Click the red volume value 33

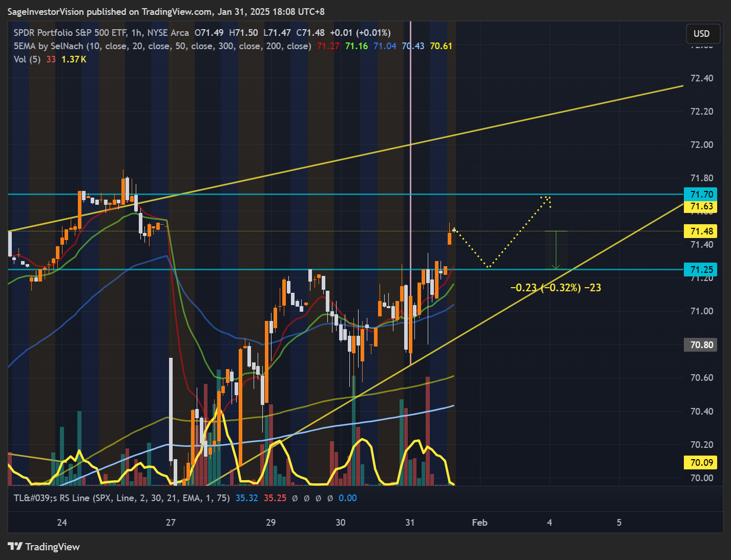point(51,59)
